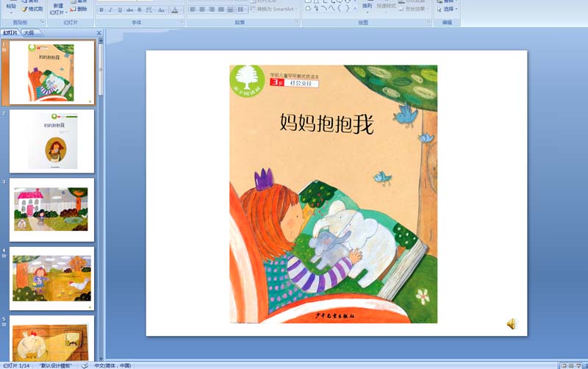
Task: Align text left
Action: coord(193,10)
